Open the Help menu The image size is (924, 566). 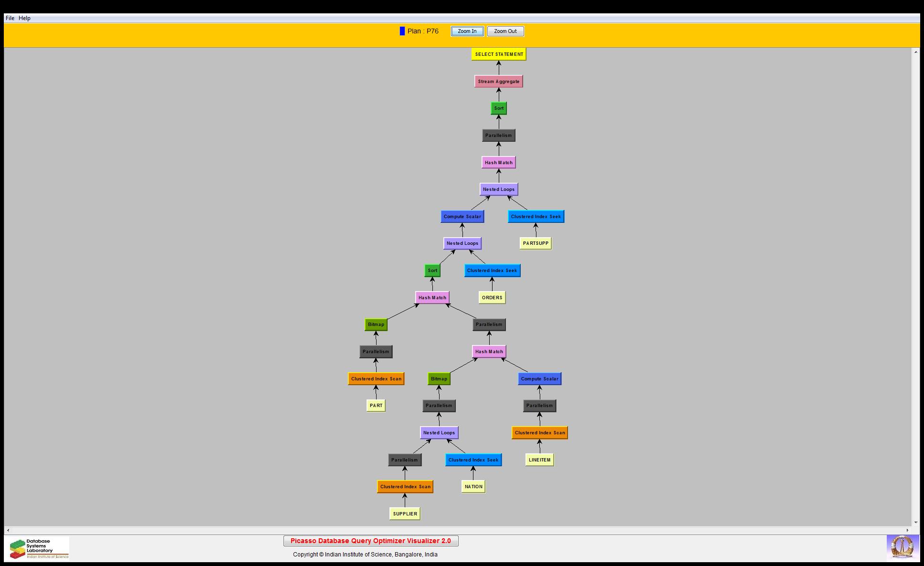pyautogui.click(x=24, y=18)
